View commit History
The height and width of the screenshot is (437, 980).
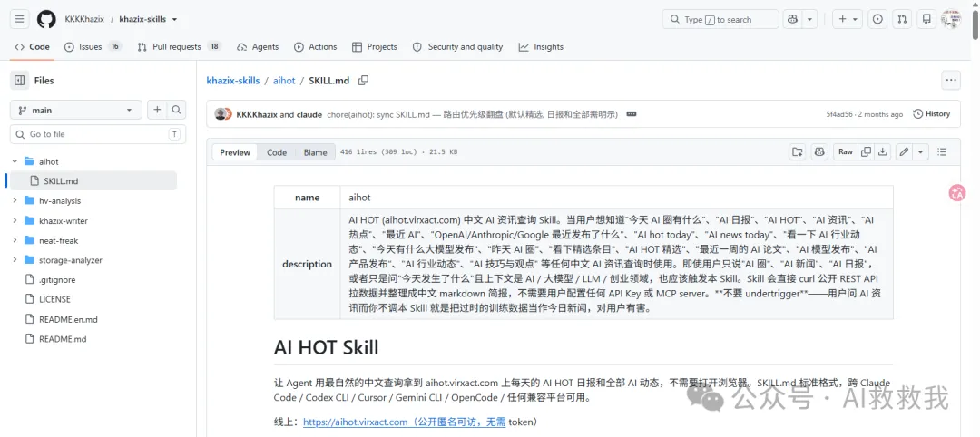931,113
